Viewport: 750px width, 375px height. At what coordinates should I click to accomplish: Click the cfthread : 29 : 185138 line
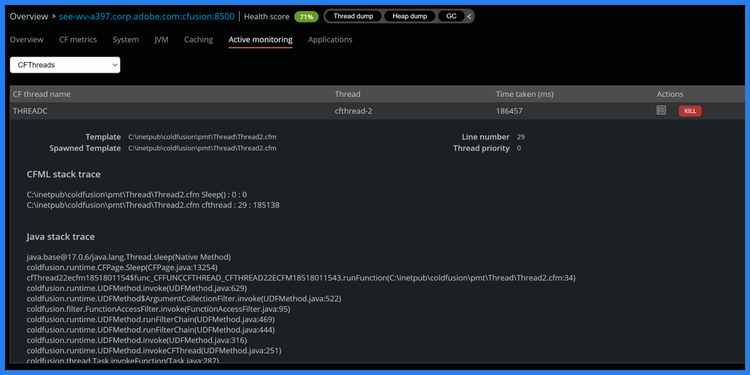153,205
